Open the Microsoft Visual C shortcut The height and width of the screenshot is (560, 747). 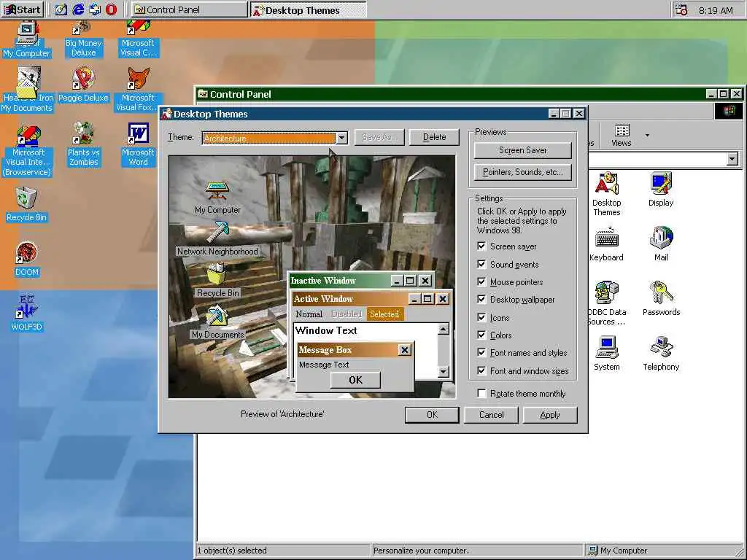(138, 40)
